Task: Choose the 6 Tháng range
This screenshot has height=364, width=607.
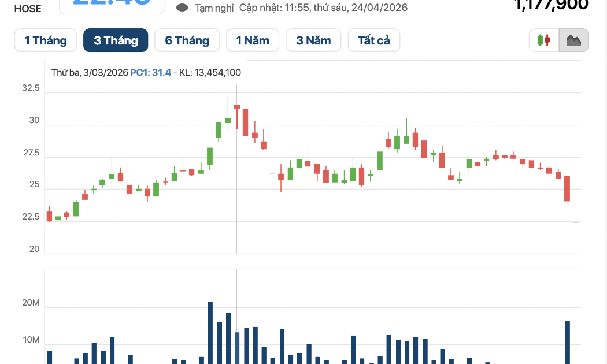Action: click(x=187, y=40)
